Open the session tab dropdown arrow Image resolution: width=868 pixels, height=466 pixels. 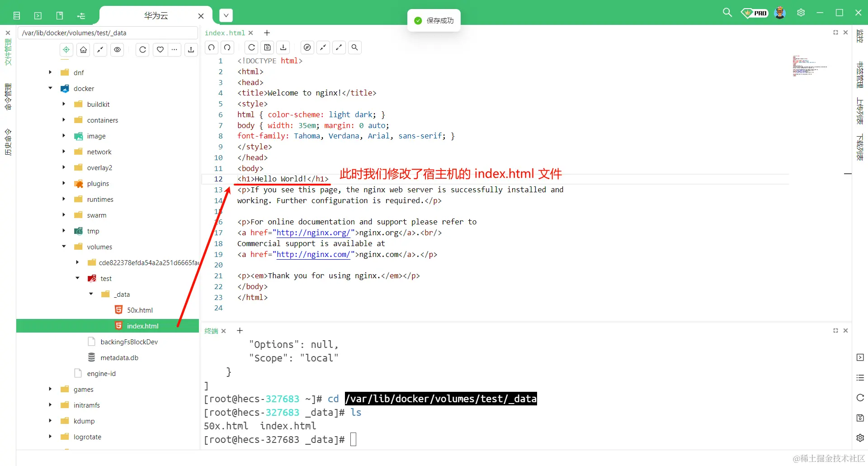click(226, 16)
